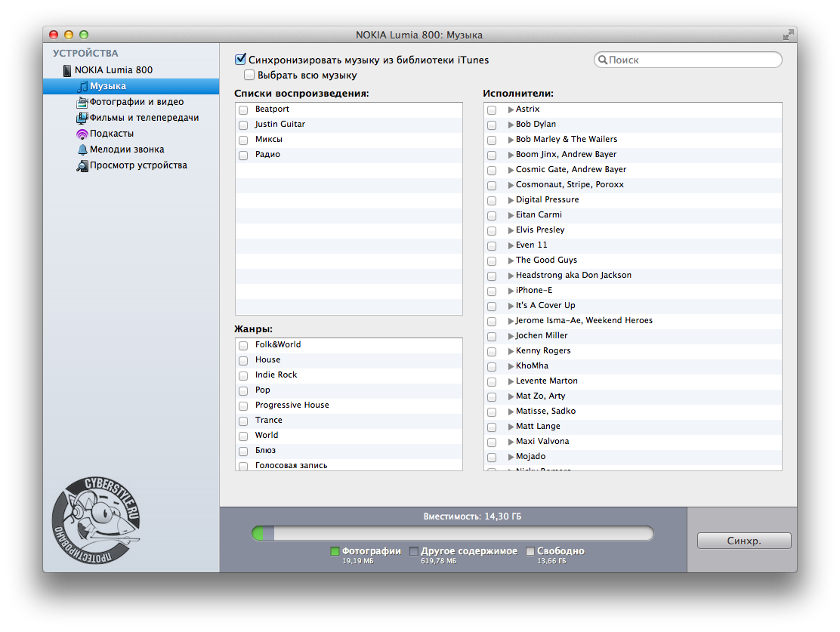Click the search magnifier icon in Поиск field
Viewport: 840px width, 632px height.
(603, 60)
